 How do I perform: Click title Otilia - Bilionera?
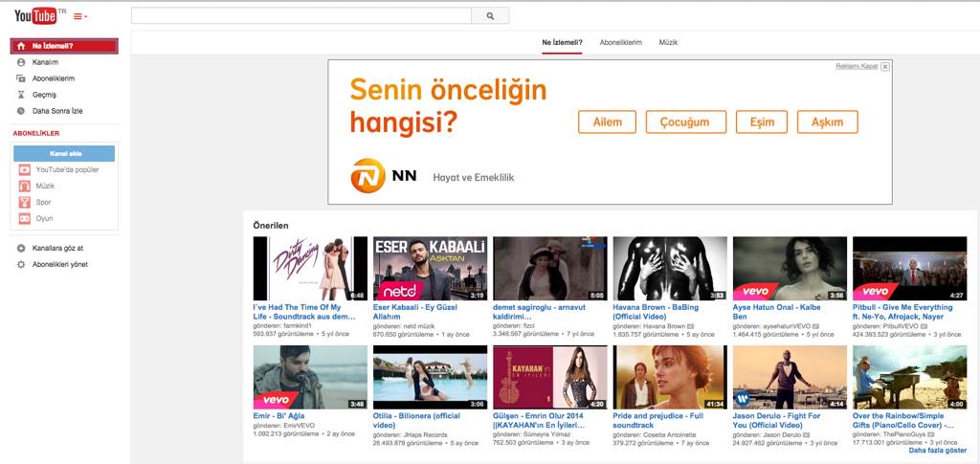tap(416, 420)
